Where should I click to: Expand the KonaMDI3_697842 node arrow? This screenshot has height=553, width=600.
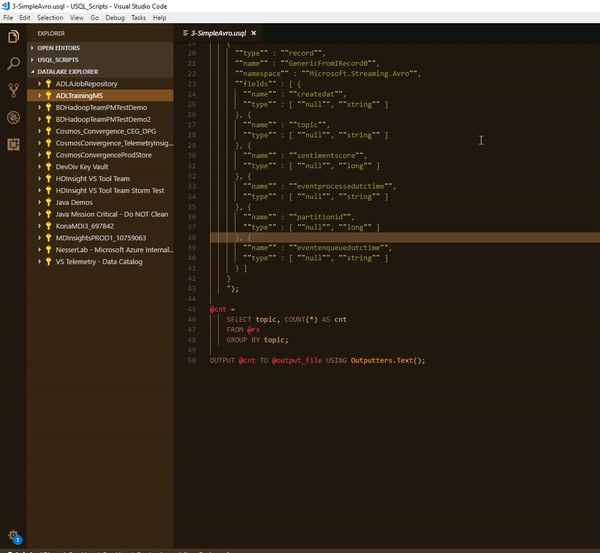(39, 226)
